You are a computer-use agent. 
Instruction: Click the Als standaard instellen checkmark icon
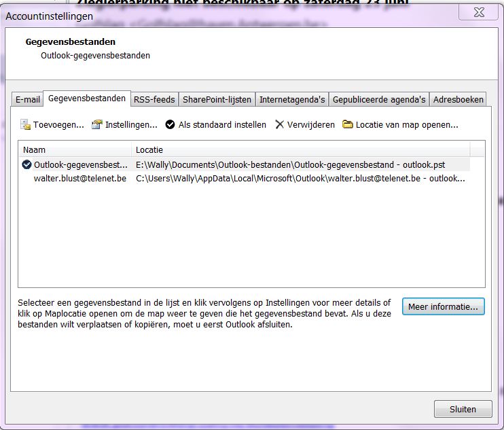(170, 125)
